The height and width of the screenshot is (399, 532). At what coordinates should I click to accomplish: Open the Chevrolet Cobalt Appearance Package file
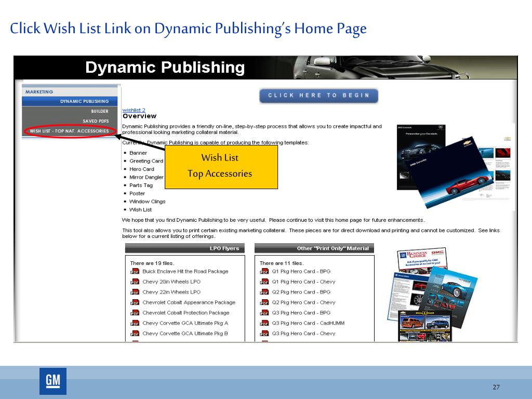[189, 303]
